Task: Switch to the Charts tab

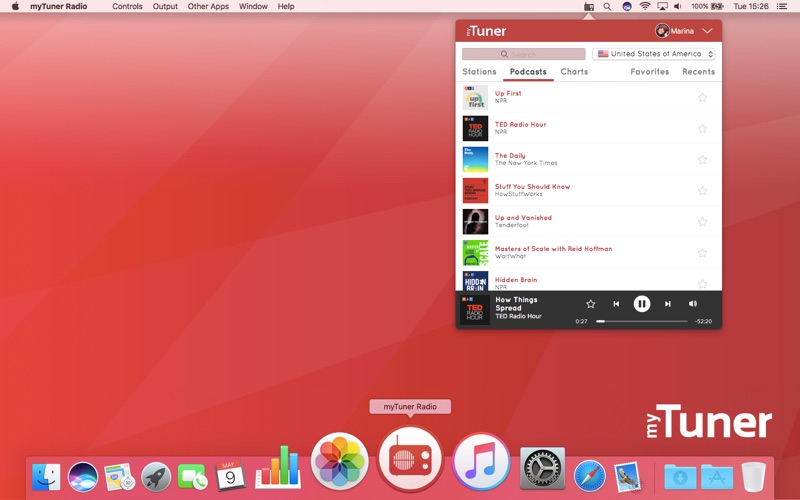Action: (574, 72)
